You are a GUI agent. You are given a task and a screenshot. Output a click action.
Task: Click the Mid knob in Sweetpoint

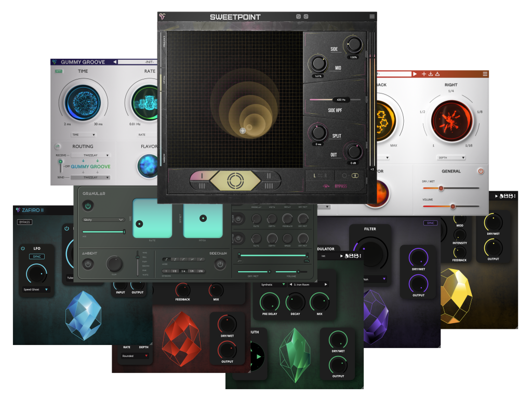pyautogui.click(x=318, y=63)
